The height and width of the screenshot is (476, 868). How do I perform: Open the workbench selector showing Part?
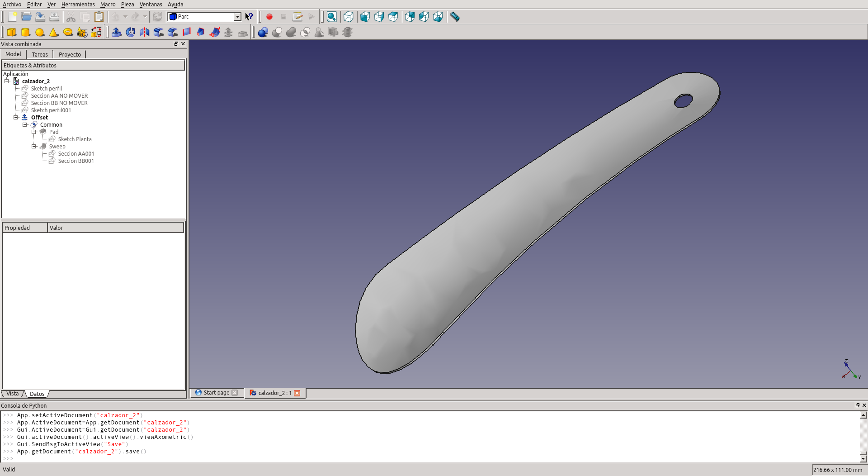click(x=204, y=17)
